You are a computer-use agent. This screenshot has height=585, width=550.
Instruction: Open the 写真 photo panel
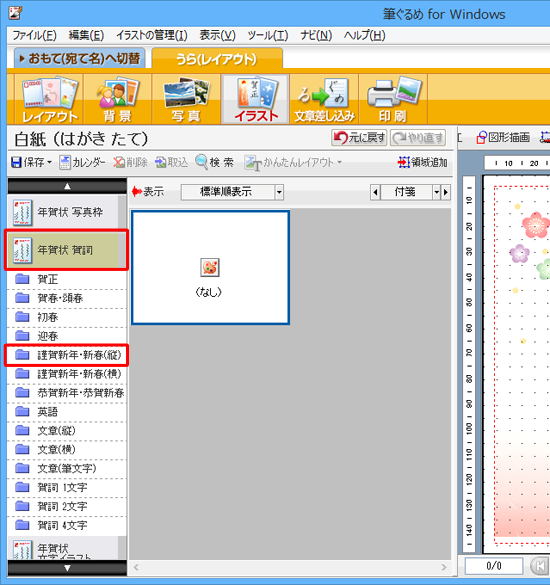pyautogui.click(x=186, y=99)
